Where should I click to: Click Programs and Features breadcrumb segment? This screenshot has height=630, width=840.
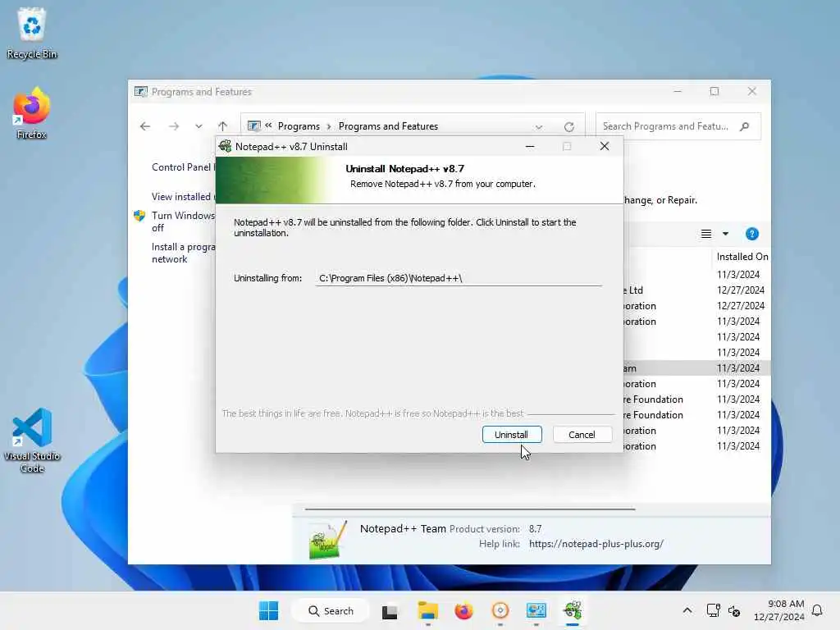click(388, 126)
